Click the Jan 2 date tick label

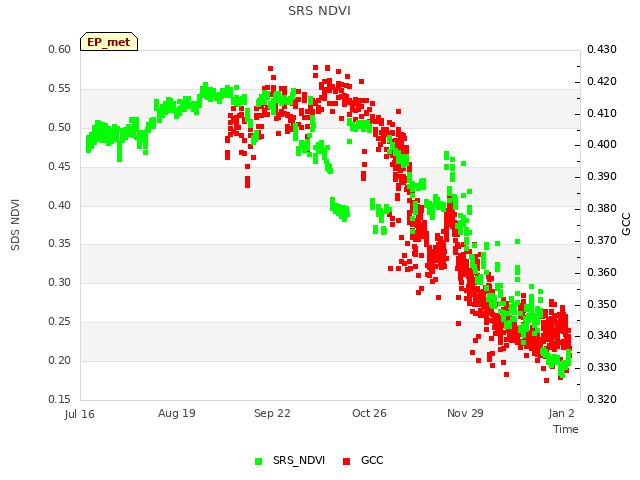point(561,413)
